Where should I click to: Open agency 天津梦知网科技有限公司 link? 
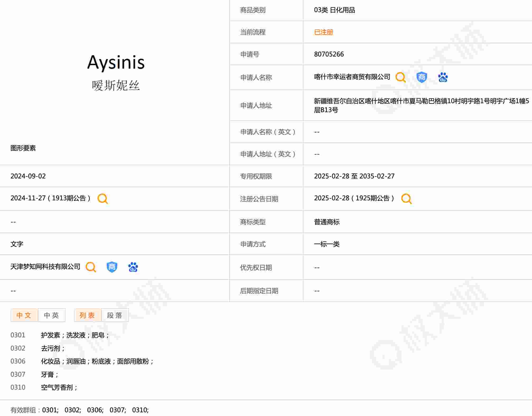(45, 267)
